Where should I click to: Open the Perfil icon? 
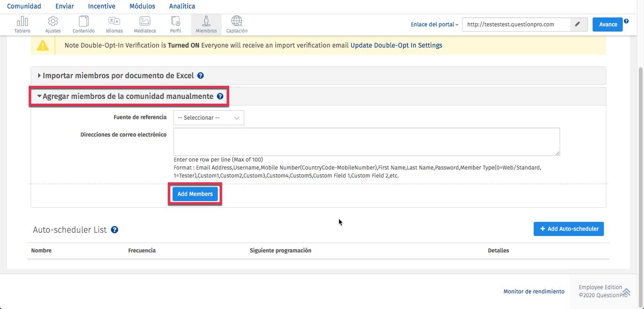175,24
